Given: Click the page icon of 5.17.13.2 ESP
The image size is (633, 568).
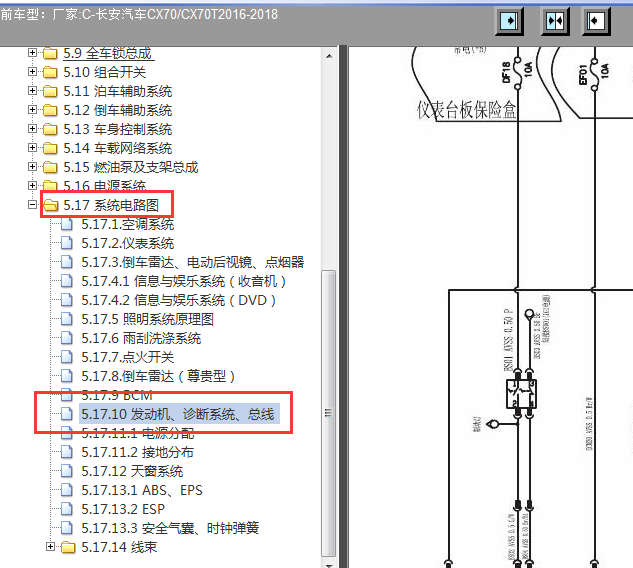Looking at the screenshot, I should click(x=67, y=509).
